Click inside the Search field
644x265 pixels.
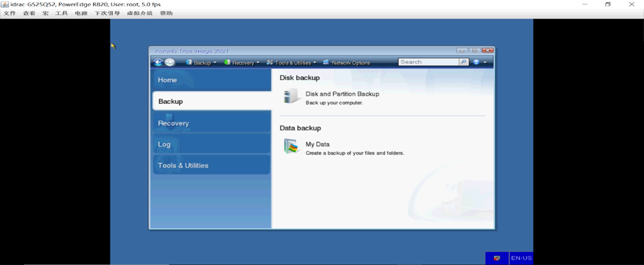(428, 62)
